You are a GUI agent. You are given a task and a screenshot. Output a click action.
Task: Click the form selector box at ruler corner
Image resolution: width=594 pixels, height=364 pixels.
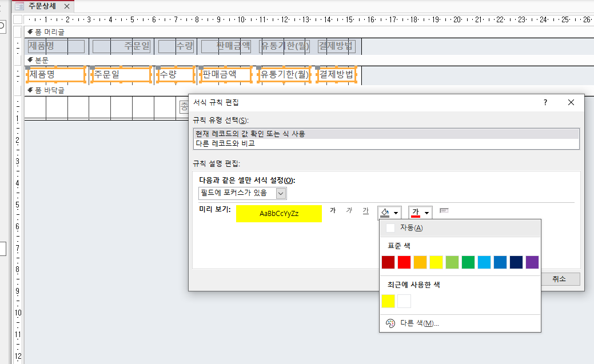[19, 19]
